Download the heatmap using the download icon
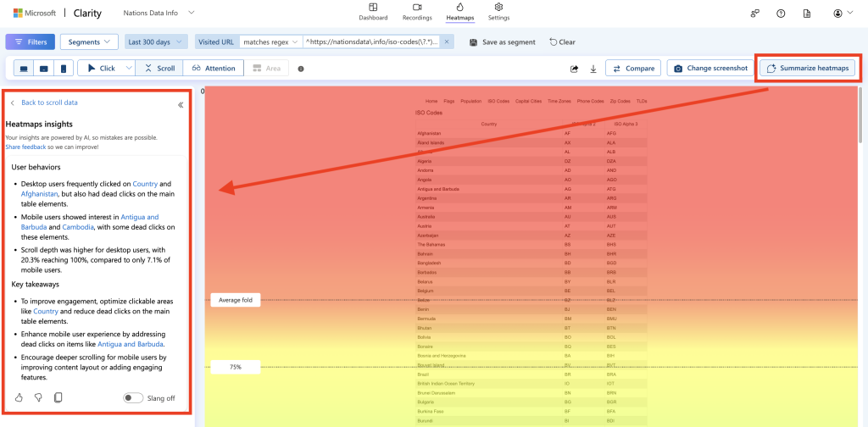Screen dimensions: 868x427 593,69
